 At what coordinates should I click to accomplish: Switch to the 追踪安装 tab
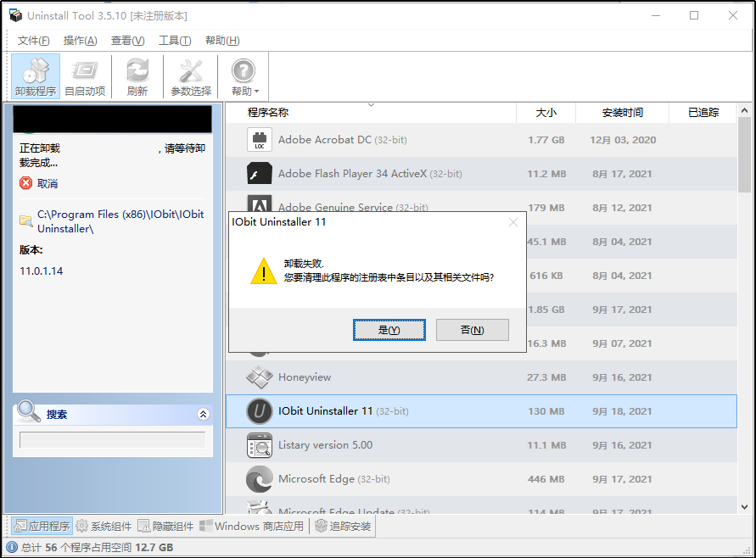[x=343, y=526]
